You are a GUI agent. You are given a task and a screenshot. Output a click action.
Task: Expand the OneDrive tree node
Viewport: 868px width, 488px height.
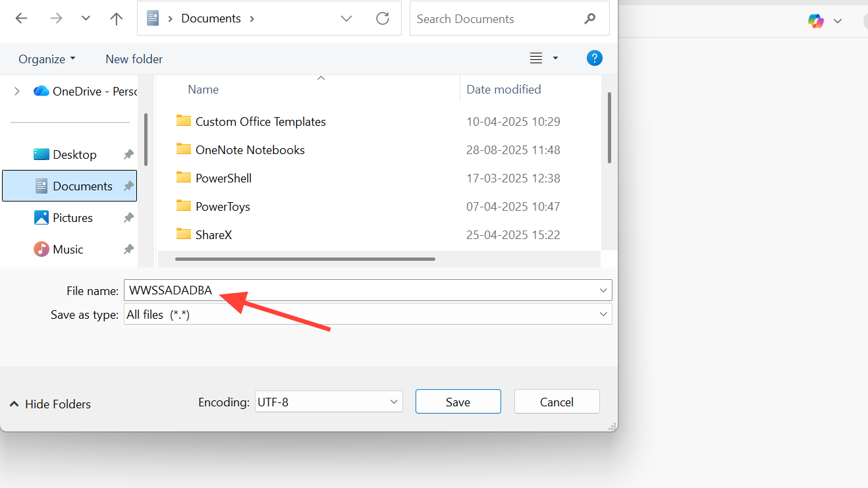coord(17,92)
